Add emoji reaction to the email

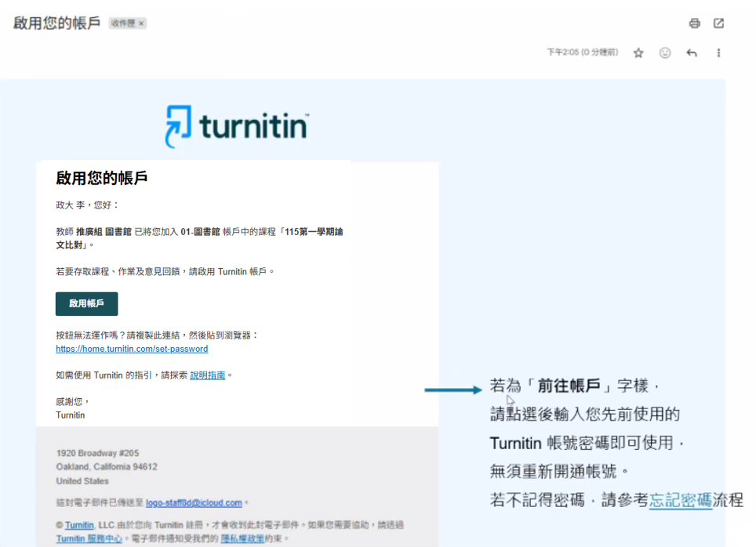click(665, 53)
